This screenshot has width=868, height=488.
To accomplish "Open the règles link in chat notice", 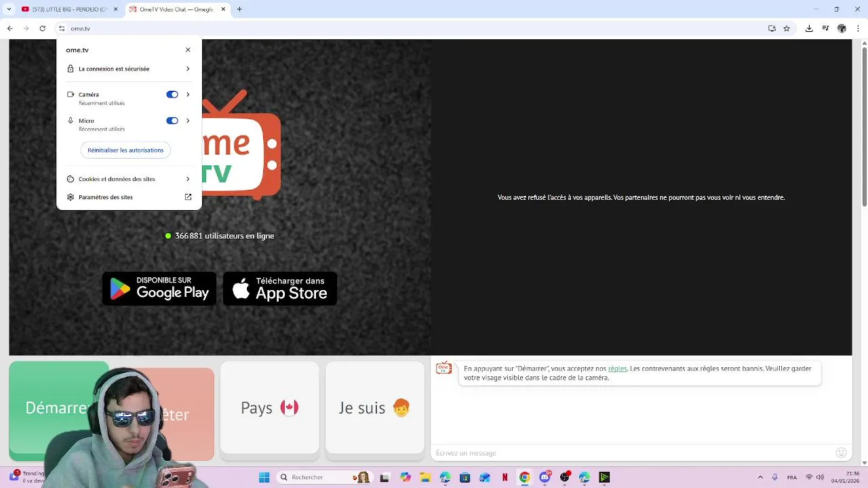I will [x=617, y=369].
